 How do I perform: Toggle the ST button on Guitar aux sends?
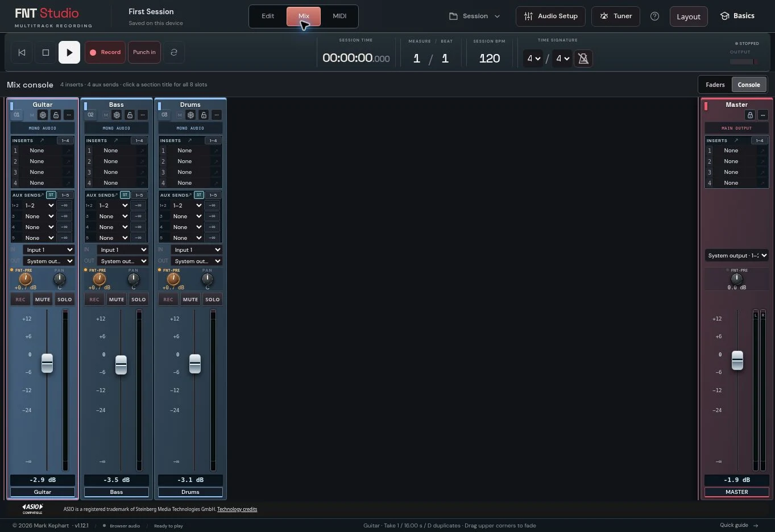pyautogui.click(x=51, y=195)
